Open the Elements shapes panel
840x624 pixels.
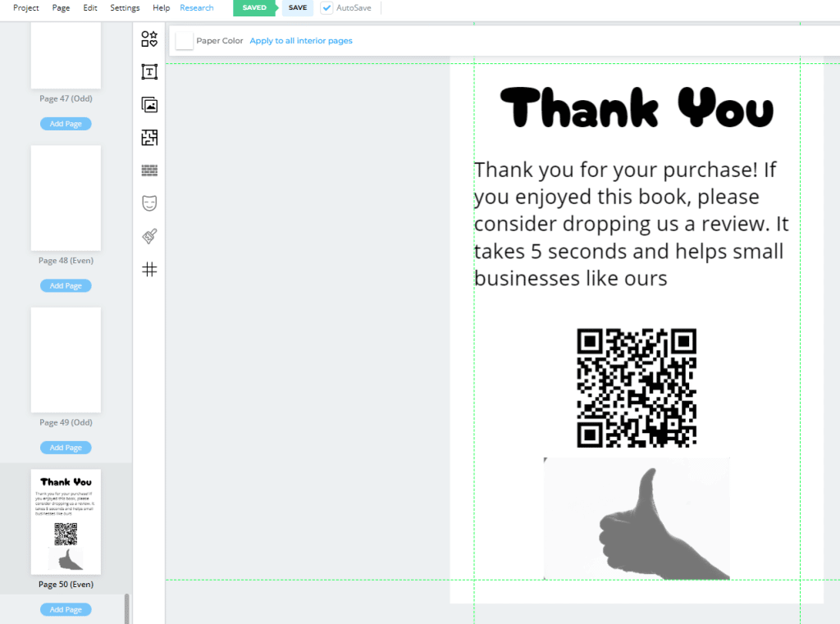pyautogui.click(x=148, y=39)
